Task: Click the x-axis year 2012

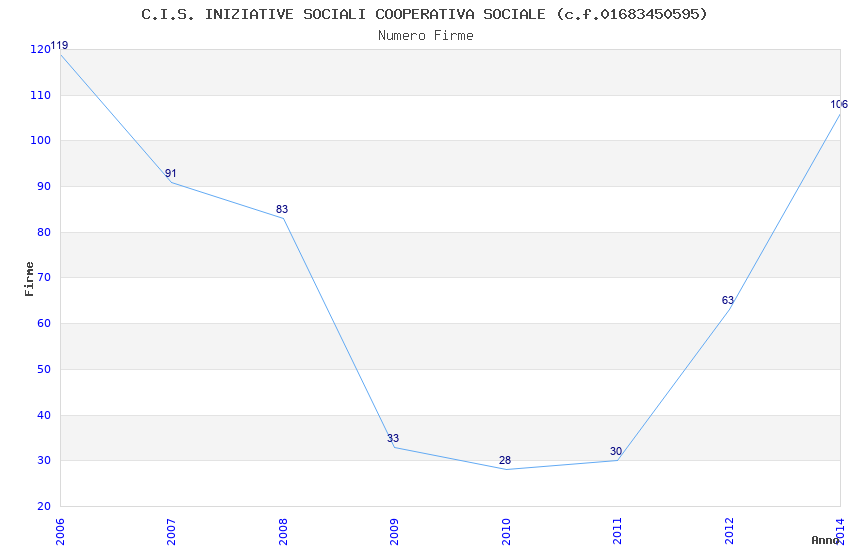Action: coord(729,531)
